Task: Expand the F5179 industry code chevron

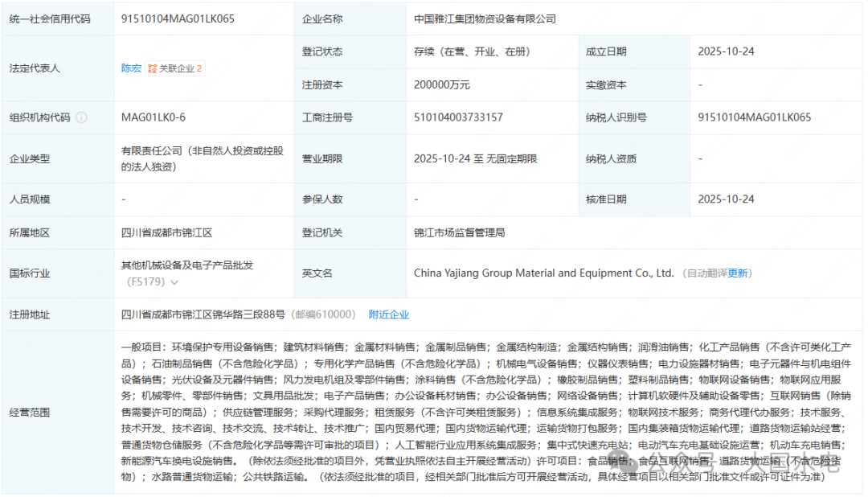Action: click(x=174, y=282)
